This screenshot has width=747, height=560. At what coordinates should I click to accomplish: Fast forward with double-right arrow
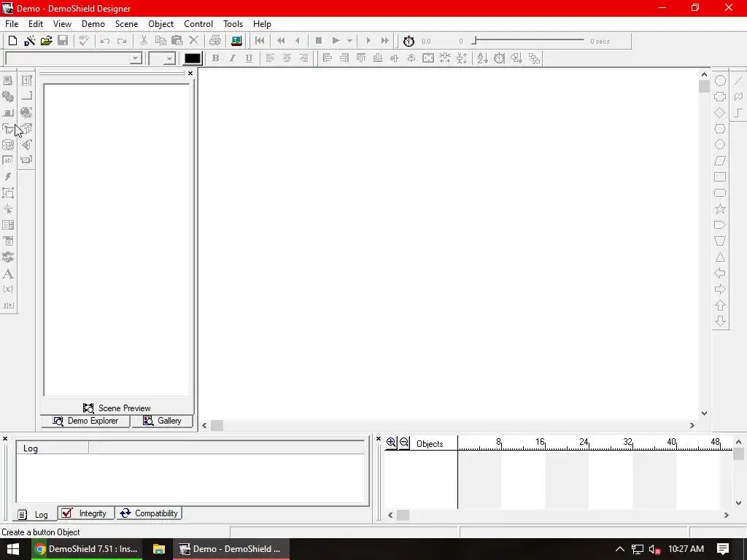pyautogui.click(x=385, y=41)
